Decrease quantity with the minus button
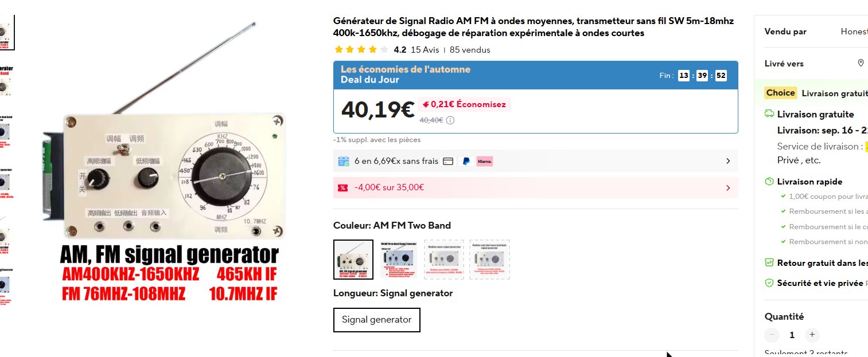 click(772, 335)
